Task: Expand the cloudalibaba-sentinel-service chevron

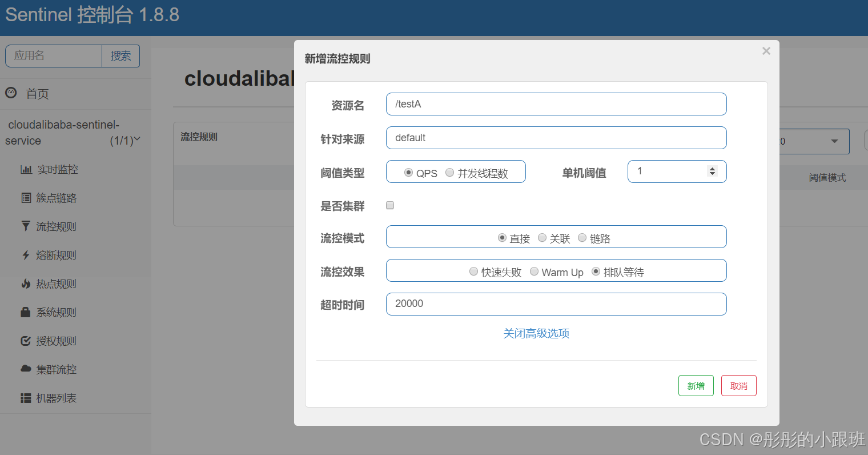Action: (x=137, y=139)
